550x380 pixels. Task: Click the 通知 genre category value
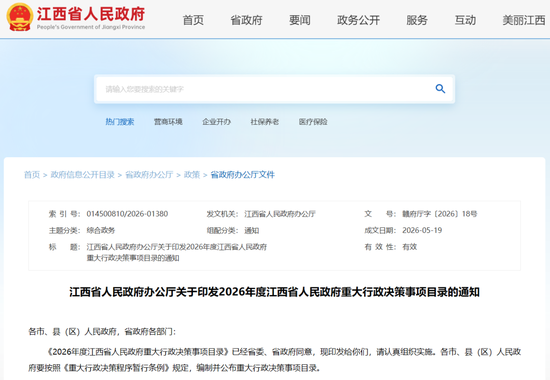pos(251,230)
